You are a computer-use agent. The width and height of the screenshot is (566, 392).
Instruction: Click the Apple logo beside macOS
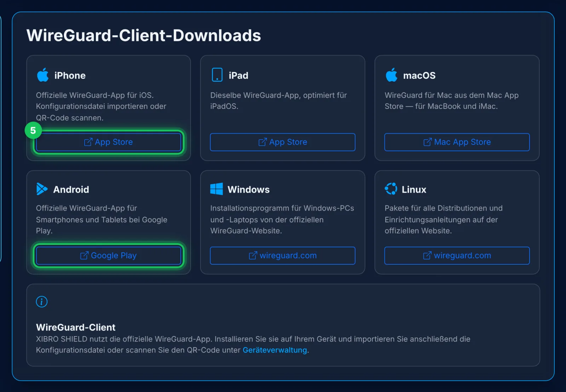pyautogui.click(x=392, y=75)
